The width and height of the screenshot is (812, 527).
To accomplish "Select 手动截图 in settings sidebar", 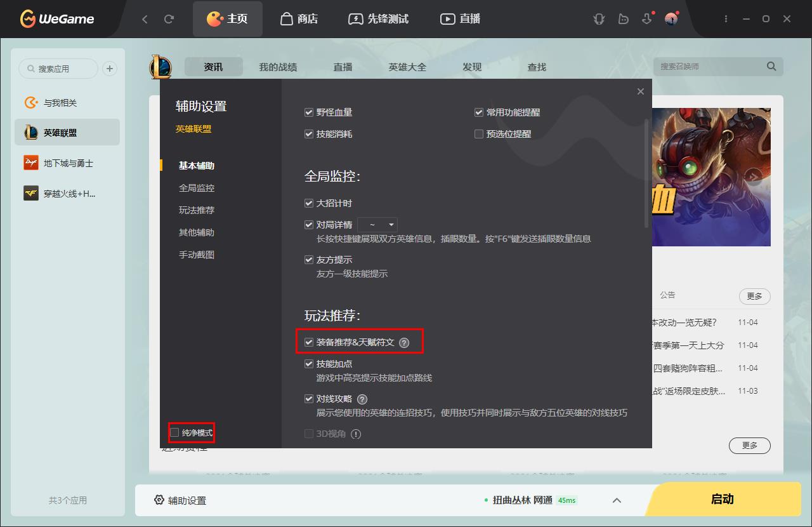I will point(197,255).
